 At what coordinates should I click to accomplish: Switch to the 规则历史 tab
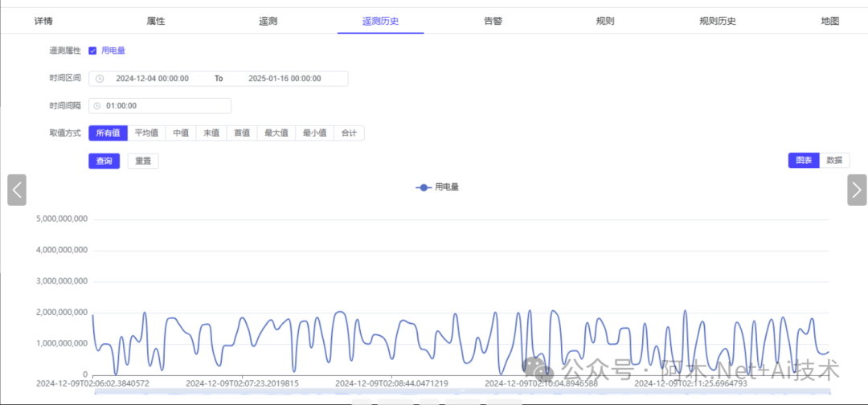(718, 22)
